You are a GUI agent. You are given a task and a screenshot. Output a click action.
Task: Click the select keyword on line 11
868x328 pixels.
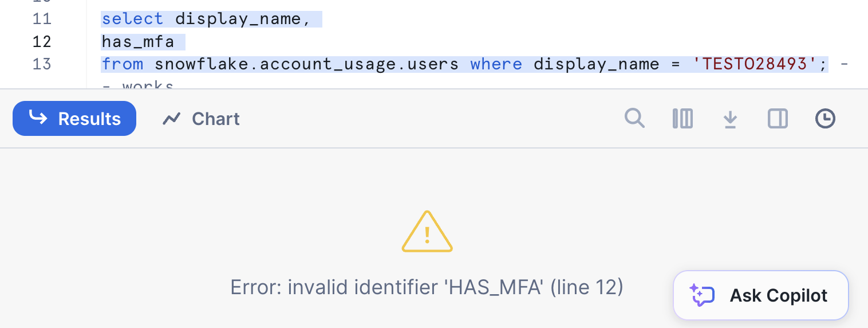click(133, 19)
